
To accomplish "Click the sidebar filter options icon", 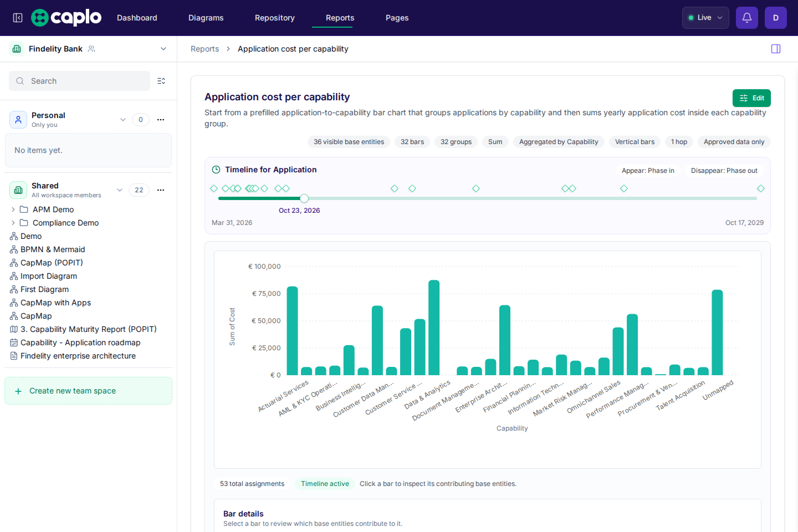I will (161, 81).
